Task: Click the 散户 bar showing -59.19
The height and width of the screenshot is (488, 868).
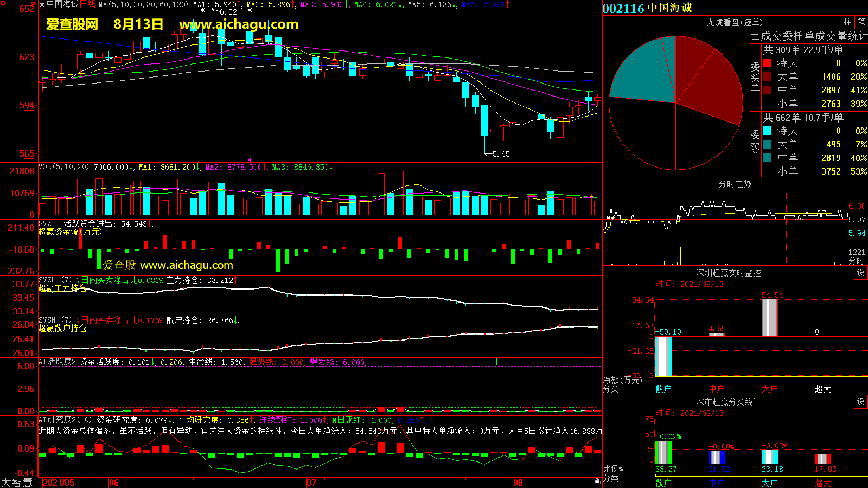Action: tap(663, 356)
